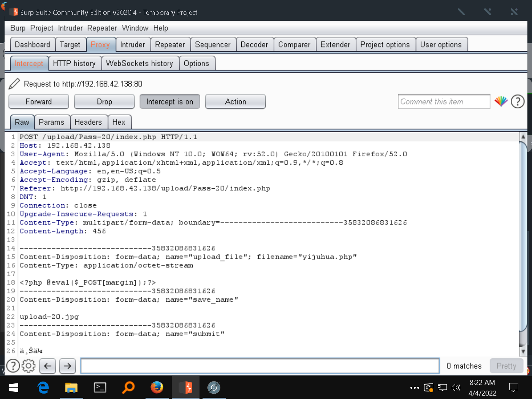
Task: Switch to the Extender tab
Action: [x=336, y=45]
